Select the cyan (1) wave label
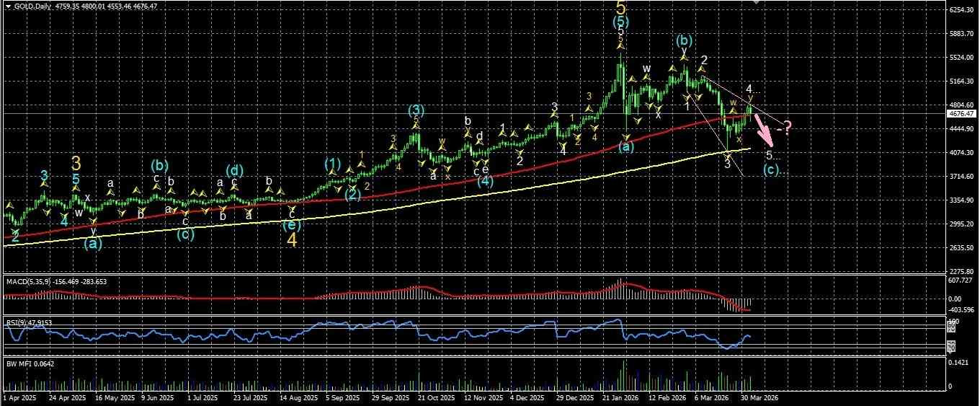Viewport: 980px width, 406px height. coord(332,163)
